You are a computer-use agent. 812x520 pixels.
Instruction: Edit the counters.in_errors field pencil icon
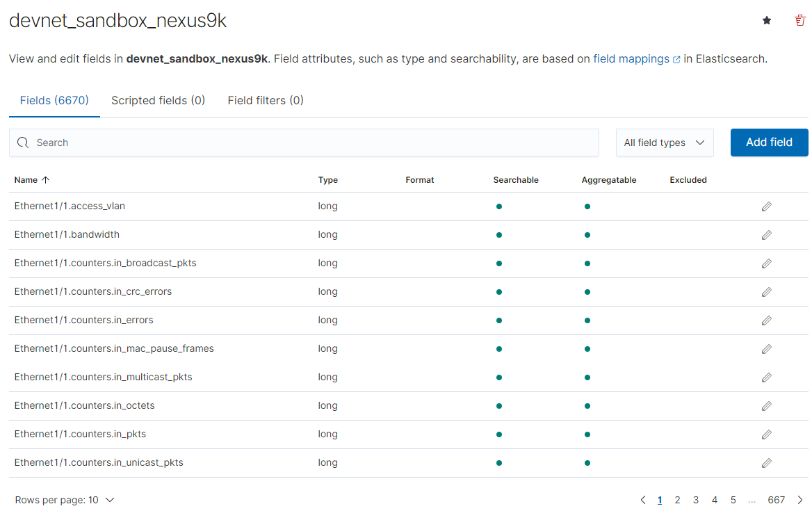click(x=766, y=320)
